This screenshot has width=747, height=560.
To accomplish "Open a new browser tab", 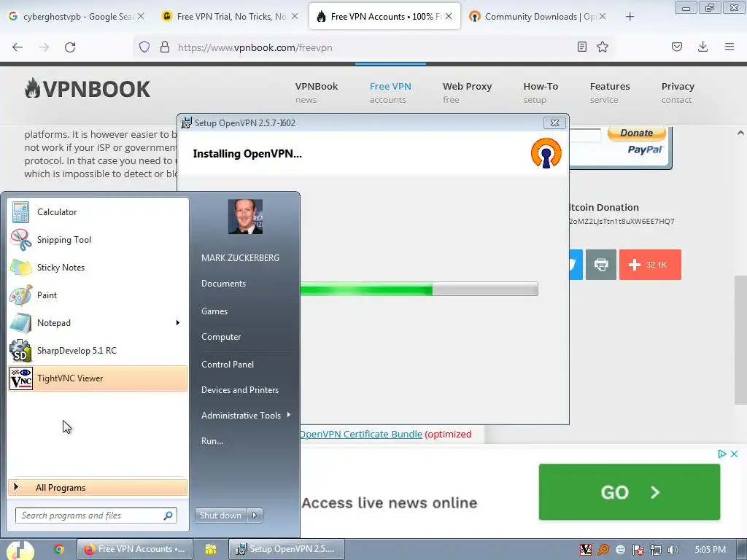I will click(x=630, y=17).
